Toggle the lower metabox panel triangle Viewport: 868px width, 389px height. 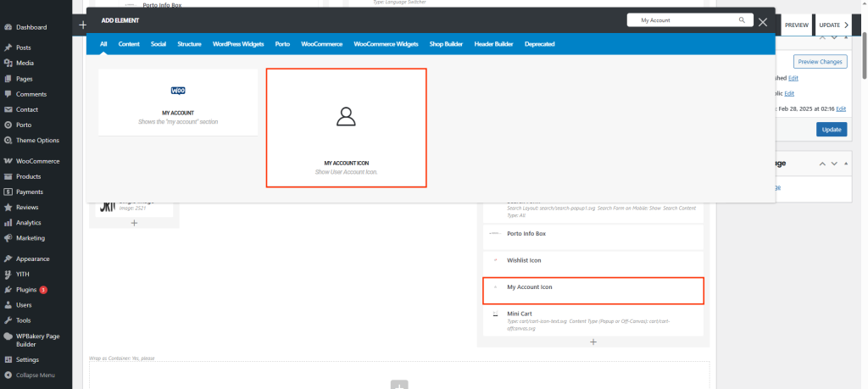tap(848, 164)
